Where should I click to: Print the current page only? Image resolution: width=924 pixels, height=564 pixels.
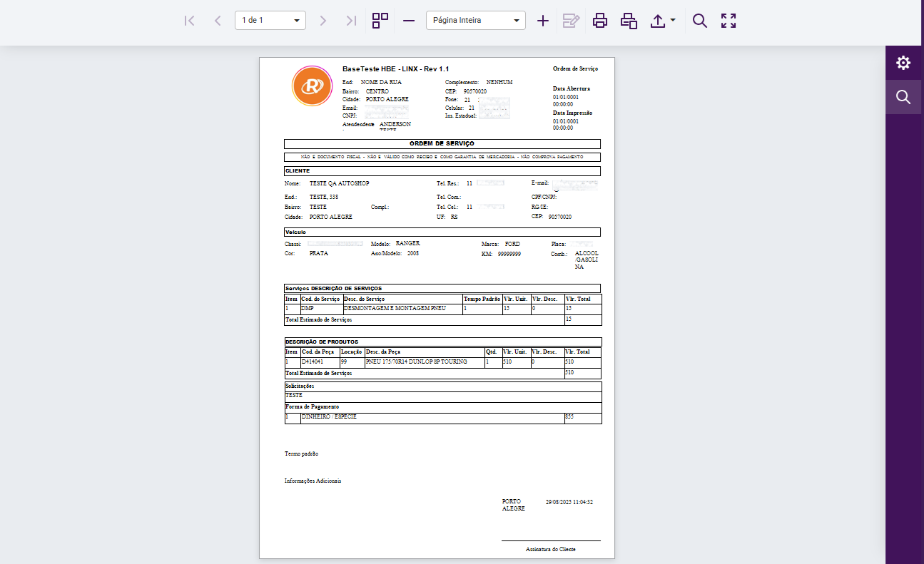point(629,21)
